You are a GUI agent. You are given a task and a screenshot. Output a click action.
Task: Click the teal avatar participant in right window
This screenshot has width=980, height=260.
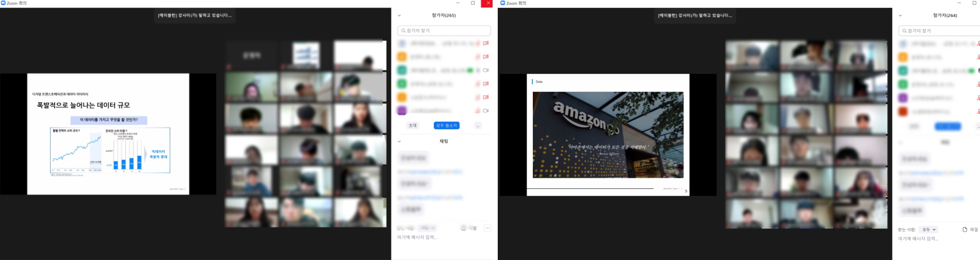903,71
